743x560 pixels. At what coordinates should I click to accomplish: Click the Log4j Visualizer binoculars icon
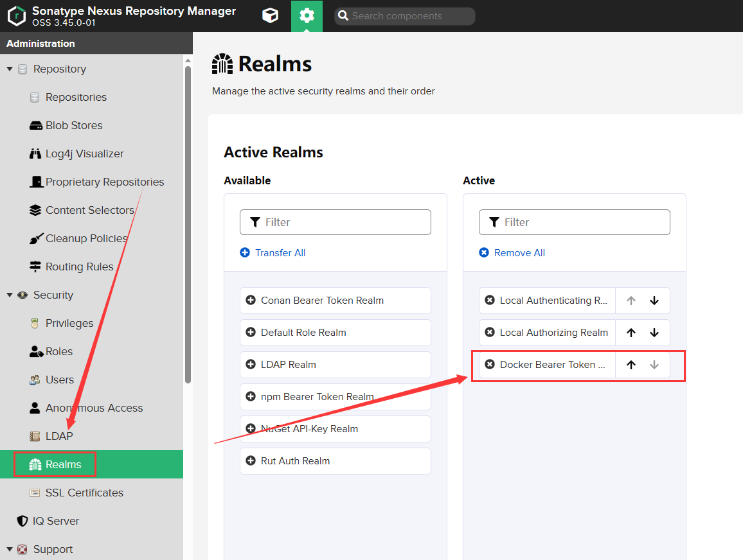click(35, 153)
